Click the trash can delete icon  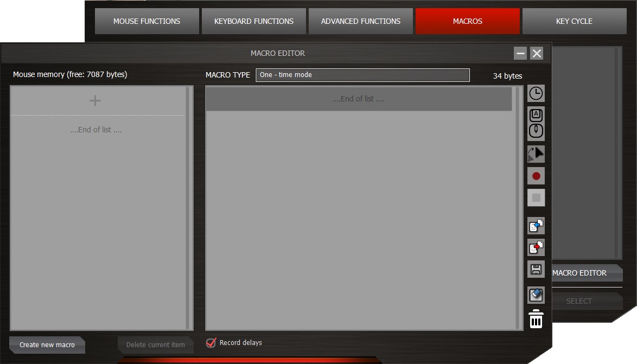click(536, 319)
